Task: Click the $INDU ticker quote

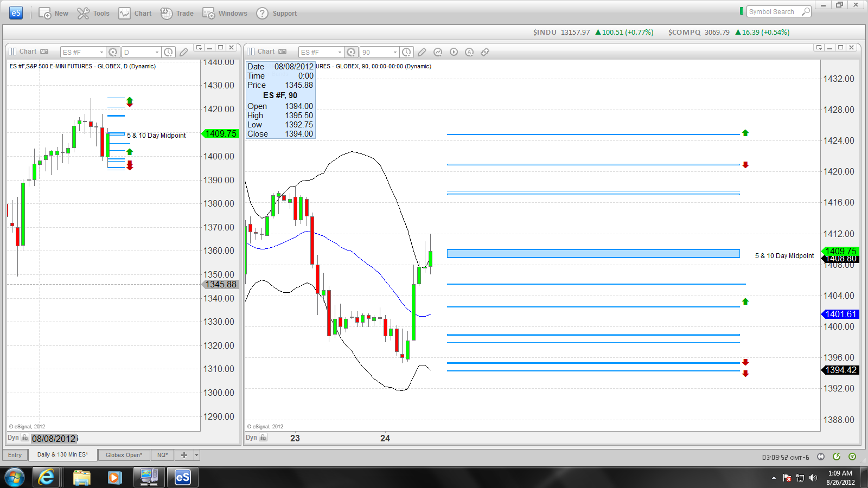Action: point(593,33)
